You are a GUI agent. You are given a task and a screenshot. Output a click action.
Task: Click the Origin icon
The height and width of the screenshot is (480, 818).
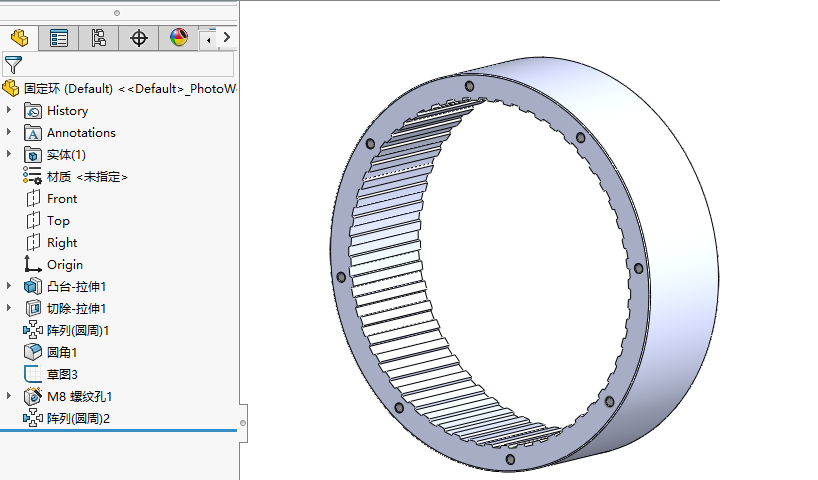[x=32, y=264]
